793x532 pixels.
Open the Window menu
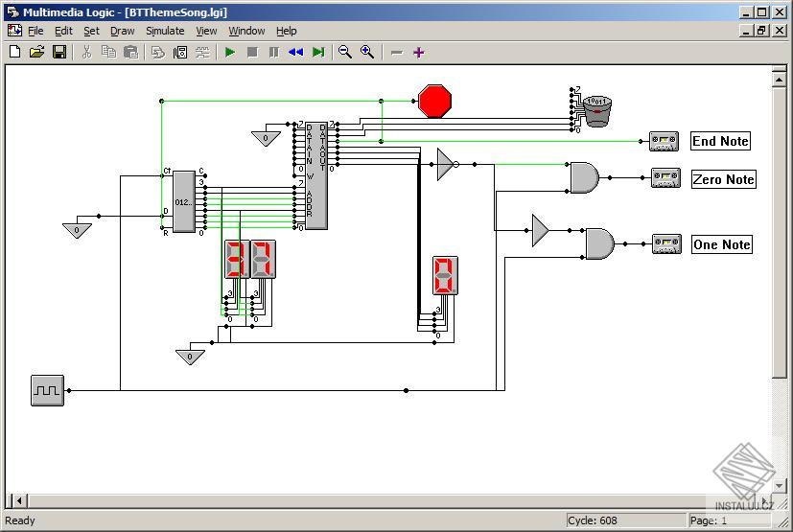[x=246, y=31]
